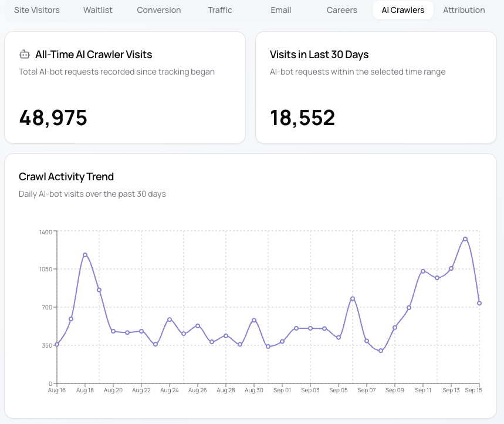
Task: Select the Aug 30 data point
Action: pyautogui.click(x=254, y=321)
